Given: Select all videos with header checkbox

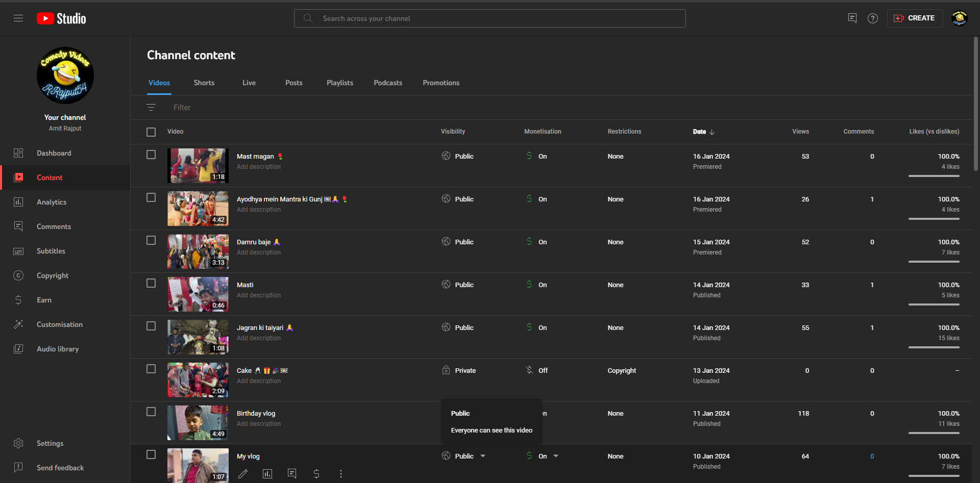Looking at the screenshot, I should 151,132.
